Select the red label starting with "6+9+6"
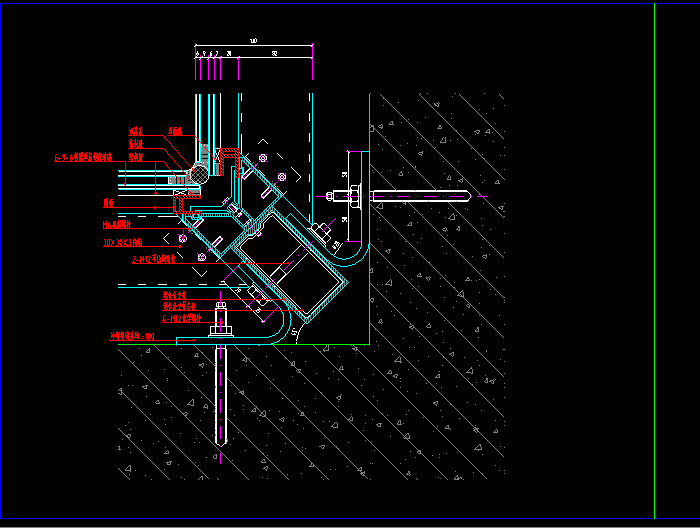The image size is (700, 528). tap(83, 158)
